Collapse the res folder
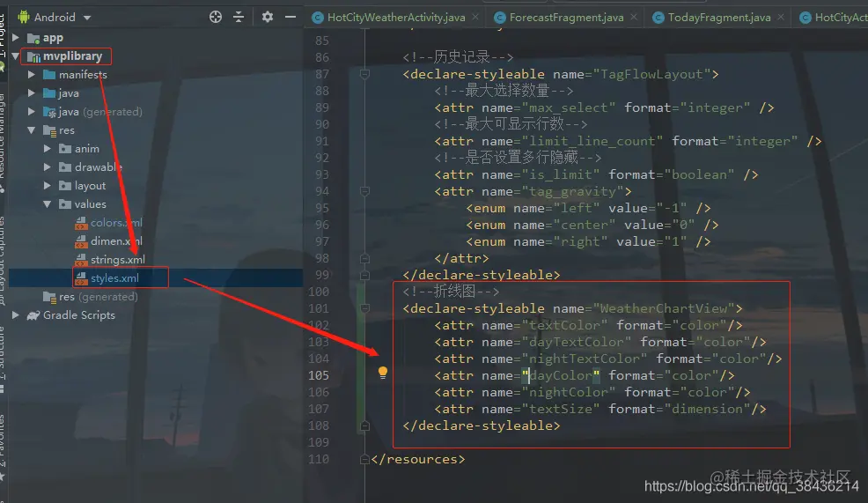Image resolution: width=868 pixels, height=503 pixels. (32, 130)
